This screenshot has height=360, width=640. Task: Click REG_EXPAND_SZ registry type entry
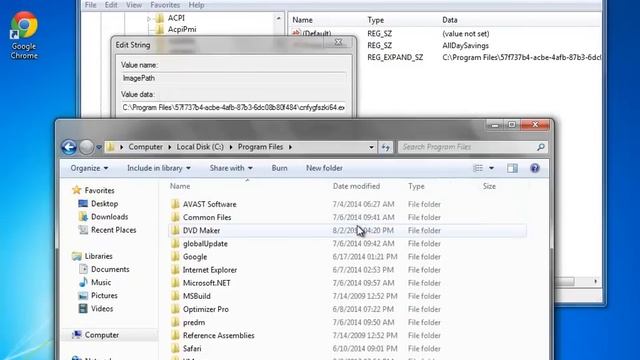(x=395, y=58)
